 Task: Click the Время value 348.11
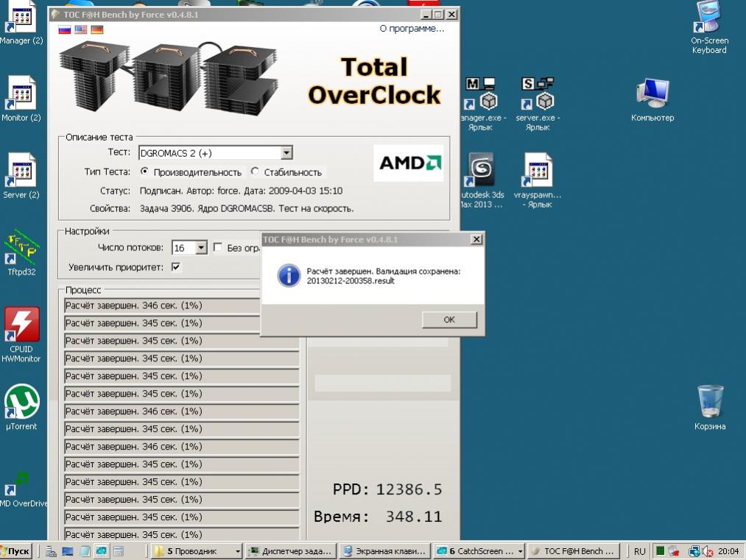tap(413, 517)
